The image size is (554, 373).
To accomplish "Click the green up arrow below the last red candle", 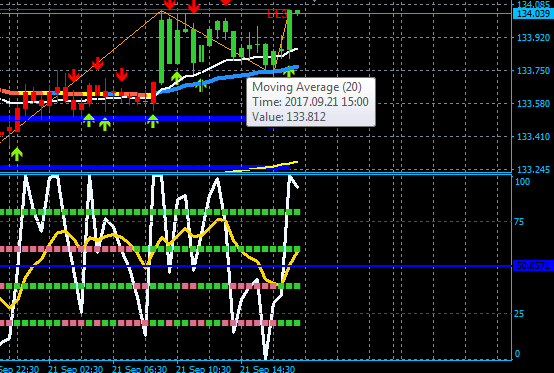I will click(x=153, y=121).
